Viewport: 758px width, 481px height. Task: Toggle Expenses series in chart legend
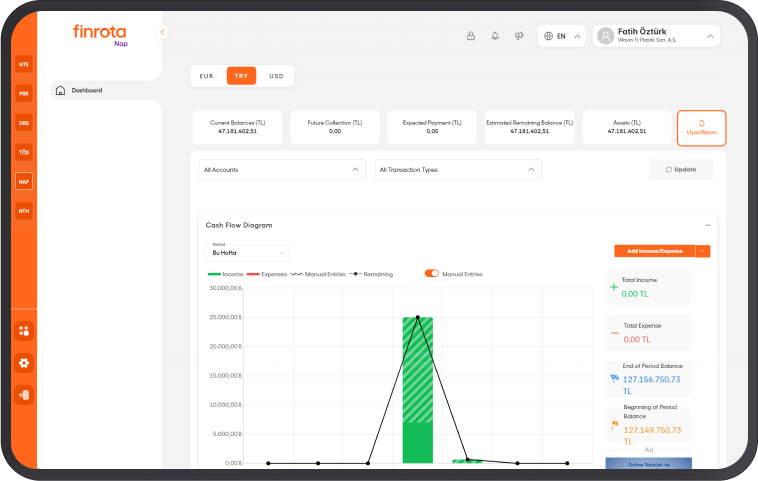[x=267, y=273]
